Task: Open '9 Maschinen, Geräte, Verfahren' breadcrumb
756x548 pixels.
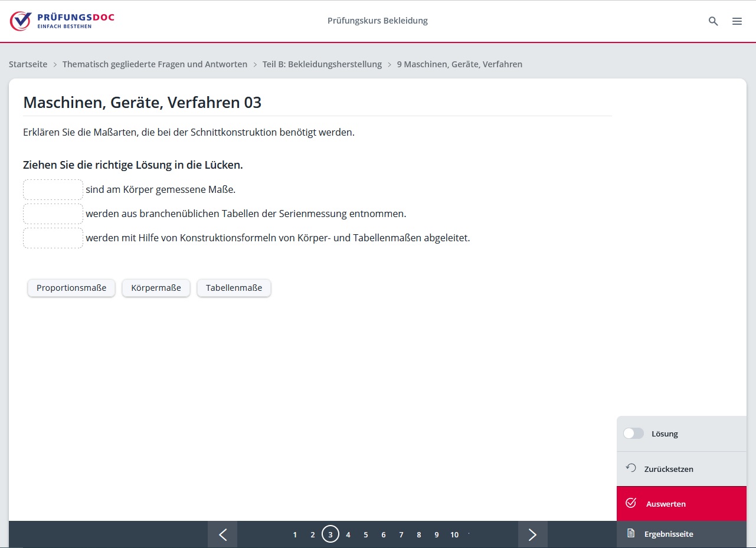Action: point(459,64)
